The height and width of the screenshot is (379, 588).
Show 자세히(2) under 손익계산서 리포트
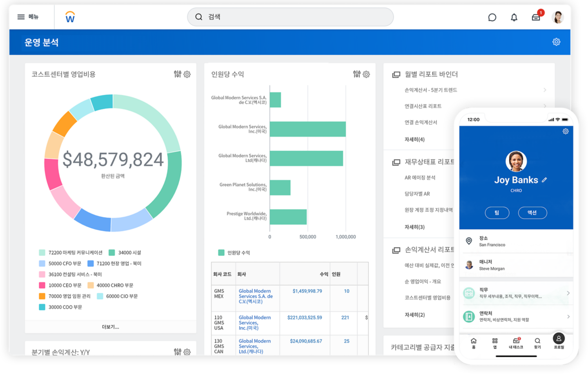click(x=414, y=315)
